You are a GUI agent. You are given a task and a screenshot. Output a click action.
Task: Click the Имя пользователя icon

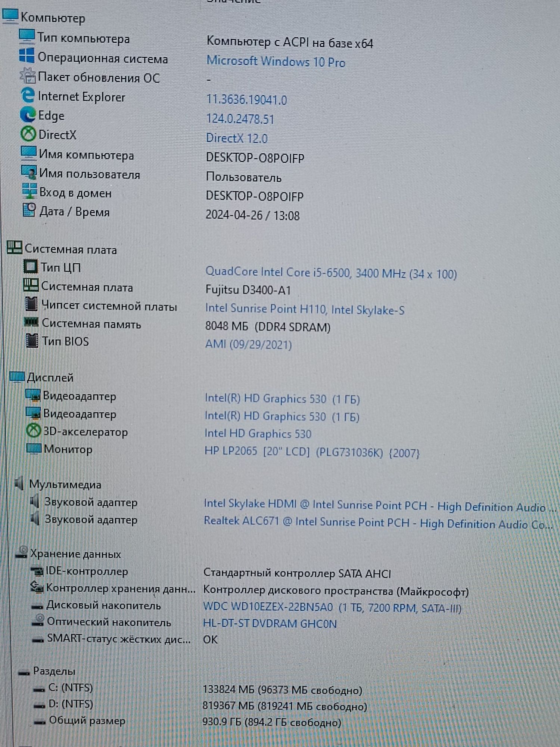[x=29, y=172]
